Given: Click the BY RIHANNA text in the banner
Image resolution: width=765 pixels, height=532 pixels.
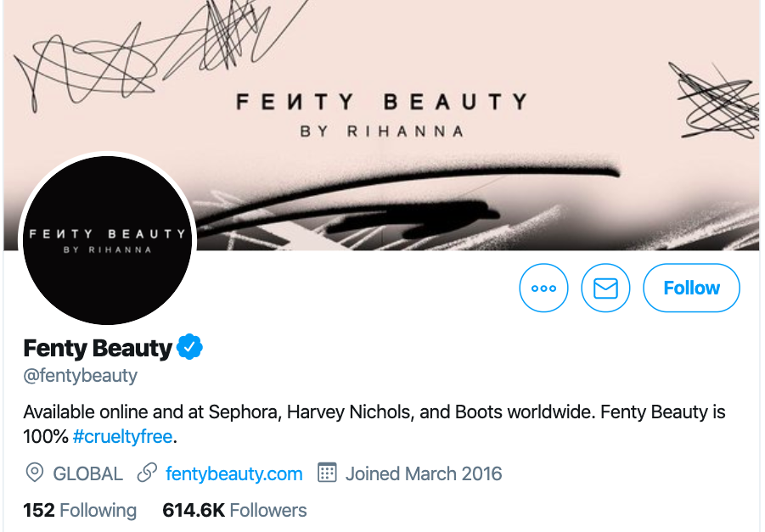Looking at the screenshot, I should click(381, 132).
